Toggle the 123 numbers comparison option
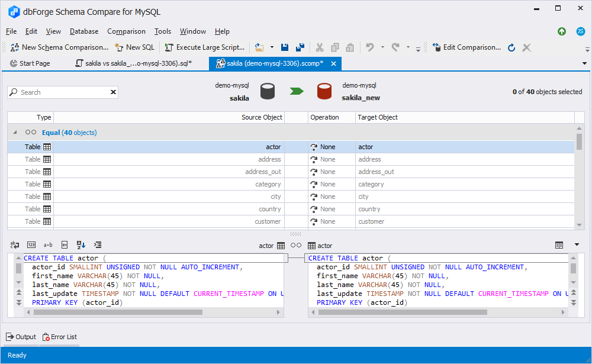 pos(31,245)
